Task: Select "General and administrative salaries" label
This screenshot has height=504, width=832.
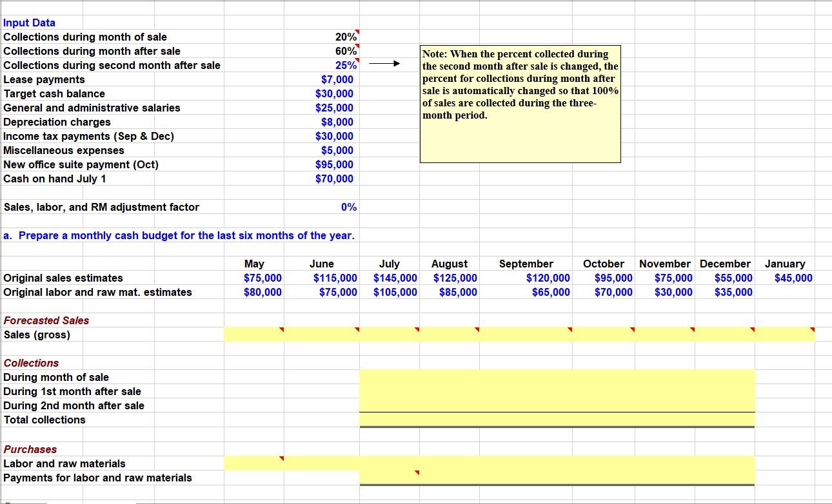Action: click(x=92, y=108)
